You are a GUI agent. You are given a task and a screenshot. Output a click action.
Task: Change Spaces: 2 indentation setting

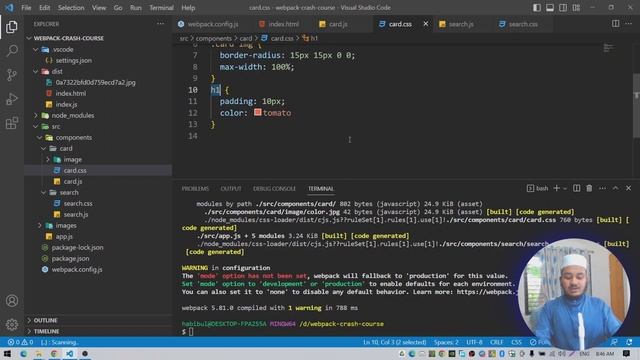pyautogui.click(x=446, y=342)
